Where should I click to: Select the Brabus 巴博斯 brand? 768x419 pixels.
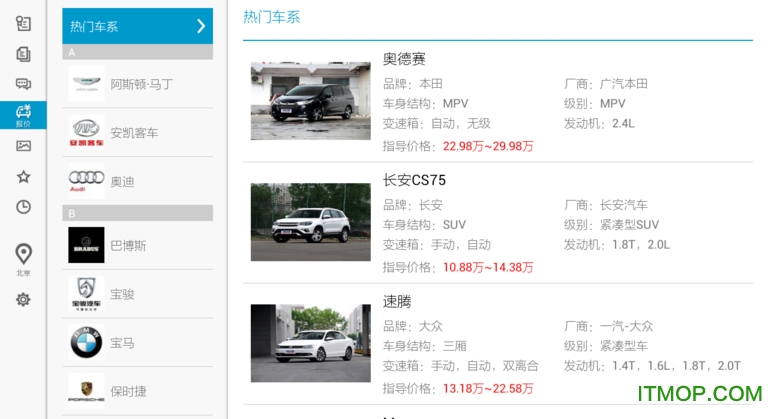(x=138, y=245)
